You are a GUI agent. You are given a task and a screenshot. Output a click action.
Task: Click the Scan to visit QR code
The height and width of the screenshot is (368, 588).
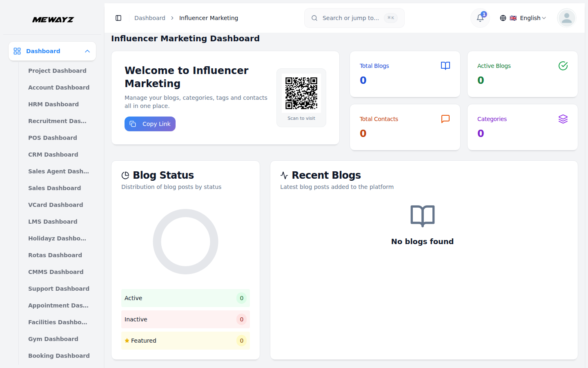(301, 92)
